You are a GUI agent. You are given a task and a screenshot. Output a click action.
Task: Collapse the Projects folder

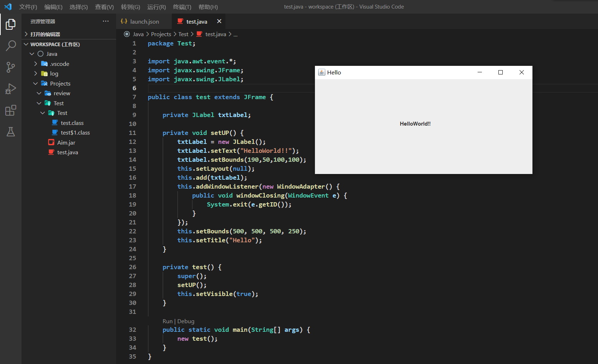tap(35, 83)
